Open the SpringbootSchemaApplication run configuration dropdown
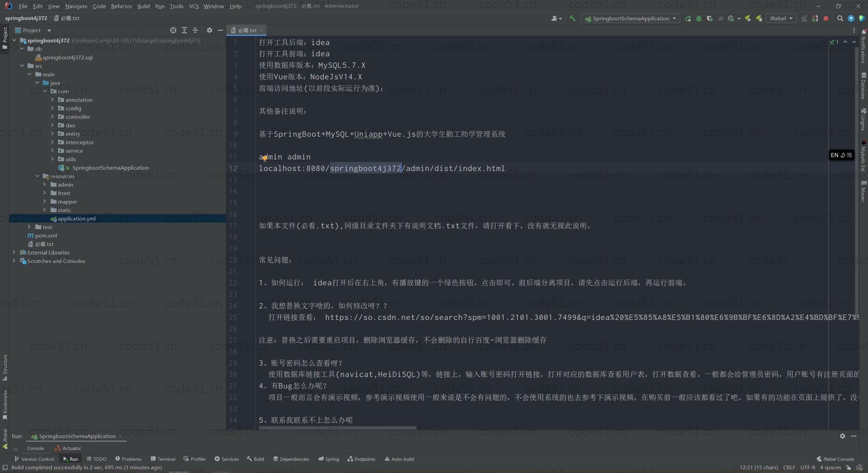Viewport: 868px width, 473px height. (x=631, y=18)
